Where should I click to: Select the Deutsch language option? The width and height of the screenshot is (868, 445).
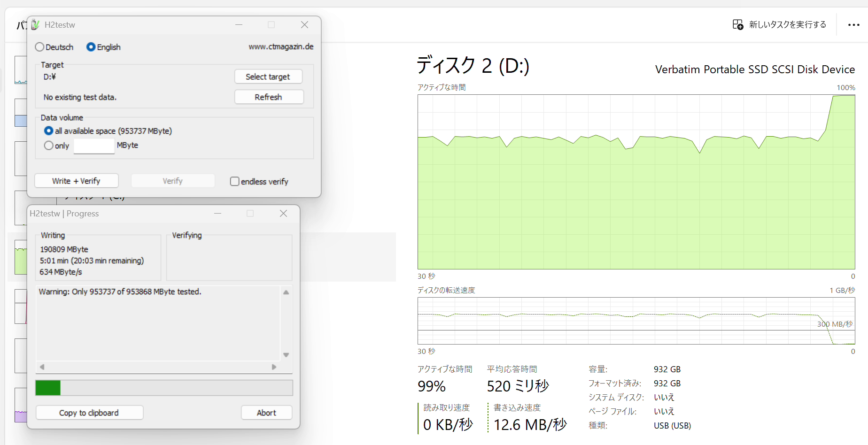coord(40,47)
